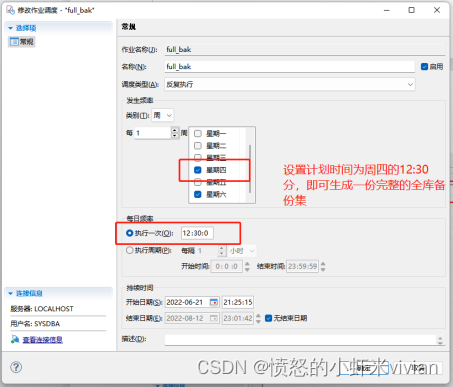Screen dimensions: 453x387
Task: Open start date calendar picker icon
Action: click(x=214, y=302)
